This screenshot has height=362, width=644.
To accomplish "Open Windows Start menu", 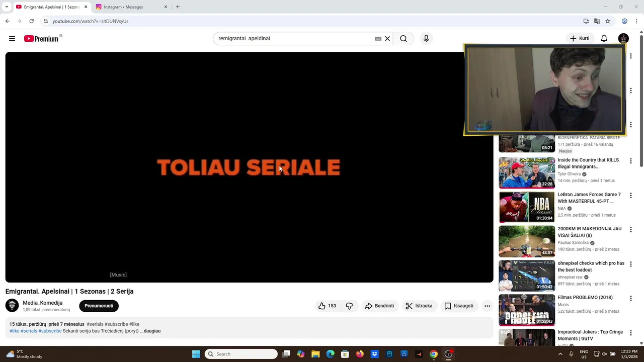I will (196, 354).
